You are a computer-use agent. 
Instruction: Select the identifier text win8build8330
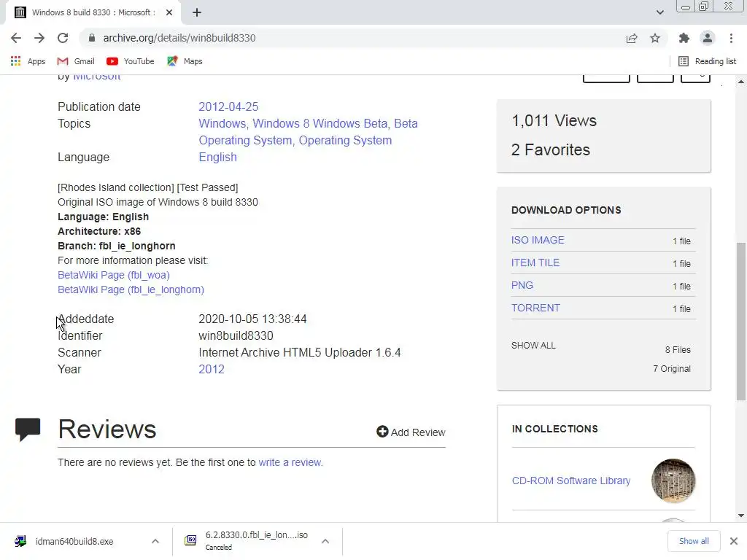tap(236, 335)
